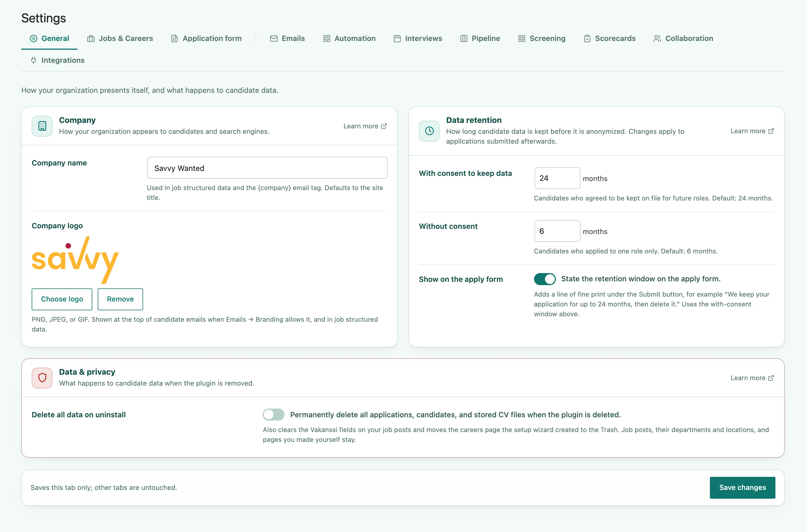
Task: Click the grid icon beside Automation
Action: 327,38
